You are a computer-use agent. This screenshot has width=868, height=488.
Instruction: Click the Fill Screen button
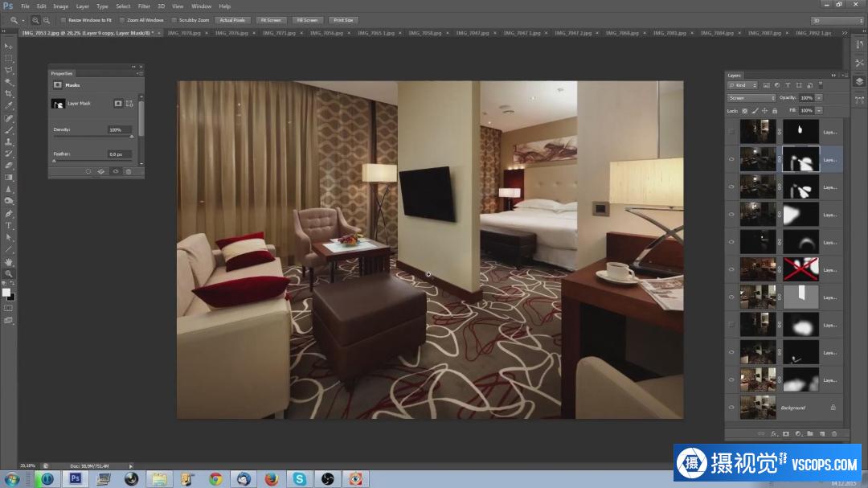tap(307, 20)
